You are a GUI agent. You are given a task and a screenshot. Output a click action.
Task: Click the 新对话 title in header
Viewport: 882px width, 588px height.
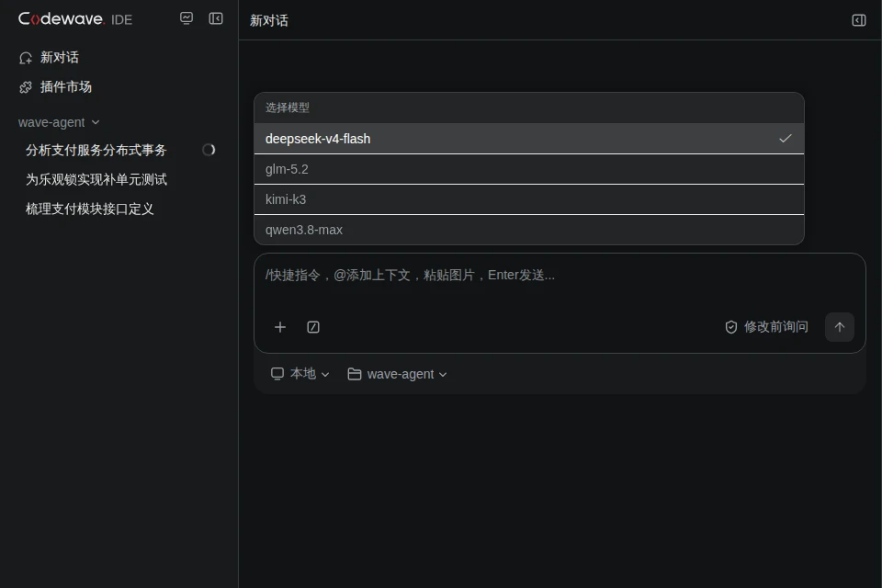click(x=269, y=21)
